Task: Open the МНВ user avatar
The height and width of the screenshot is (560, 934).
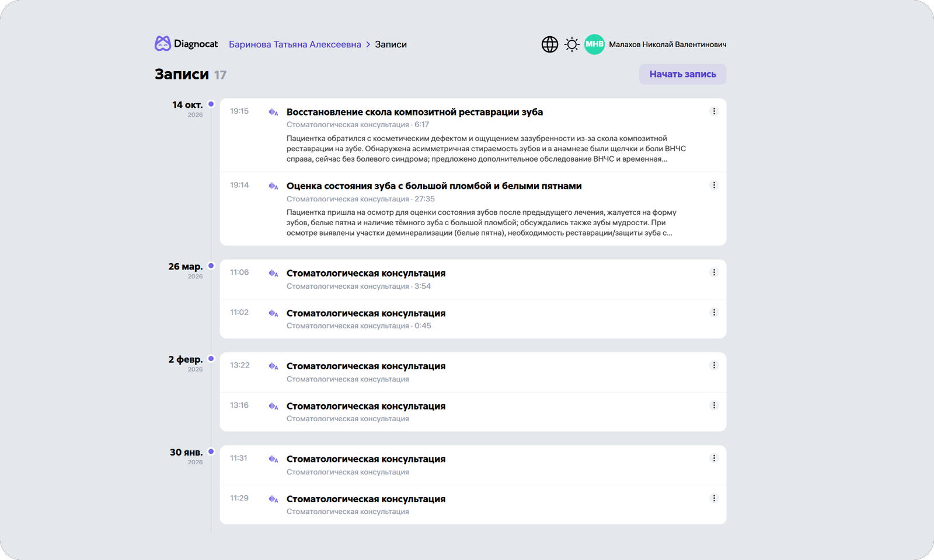Action: 594,44
